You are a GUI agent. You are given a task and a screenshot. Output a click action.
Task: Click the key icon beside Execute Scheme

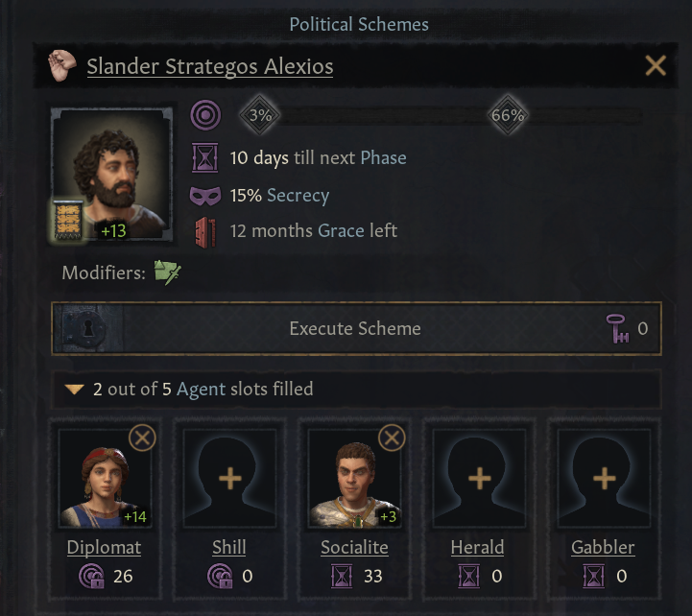point(618,329)
